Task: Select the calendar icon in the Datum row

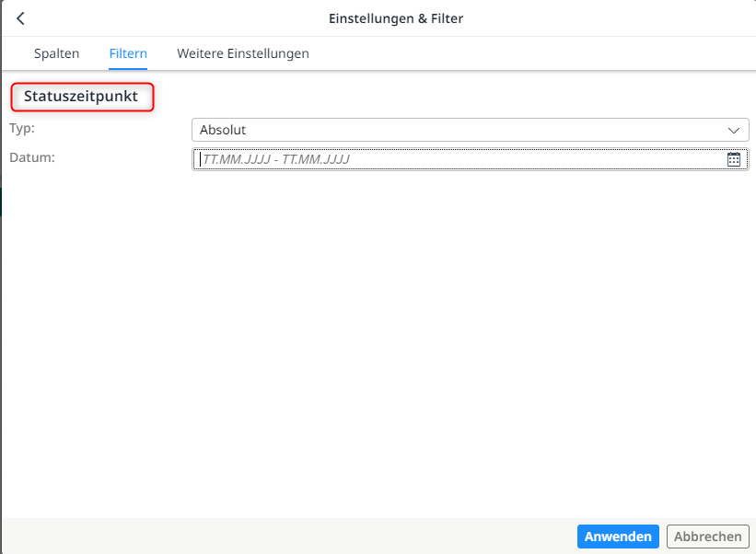Action: pos(734,159)
